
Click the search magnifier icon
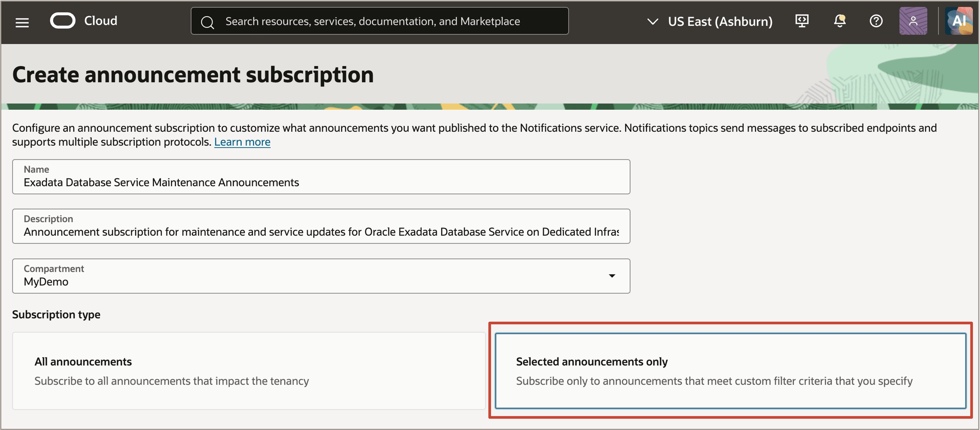pyautogui.click(x=207, y=22)
